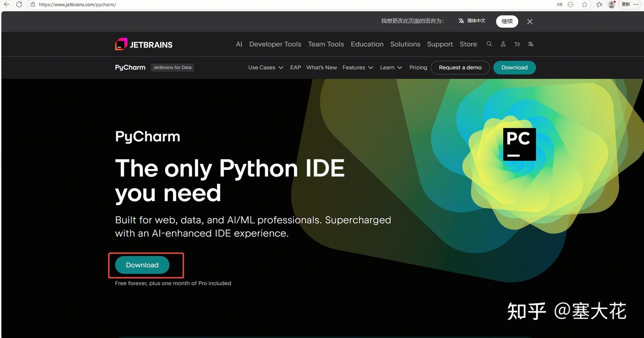
Task: Click the browser translate icon in address bar
Action: [x=559, y=4]
